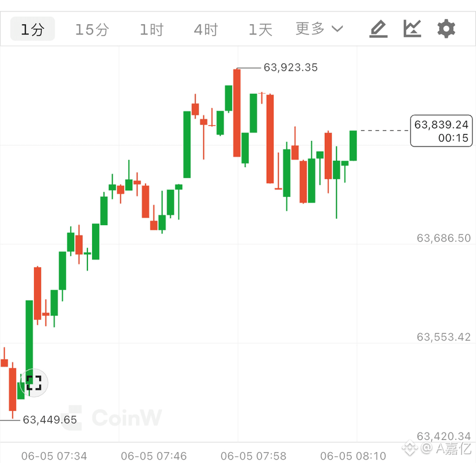This screenshot has width=476, height=463.
Task: Open the chart indicators icon
Action: tap(412, 29)
